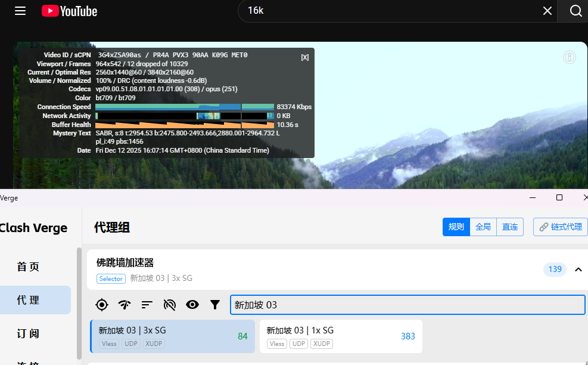Click the Clash Verge sidebar scrollbar
The width and height of the screenshot is (588, 365).
pyautogui.click(x=79, y=304)
